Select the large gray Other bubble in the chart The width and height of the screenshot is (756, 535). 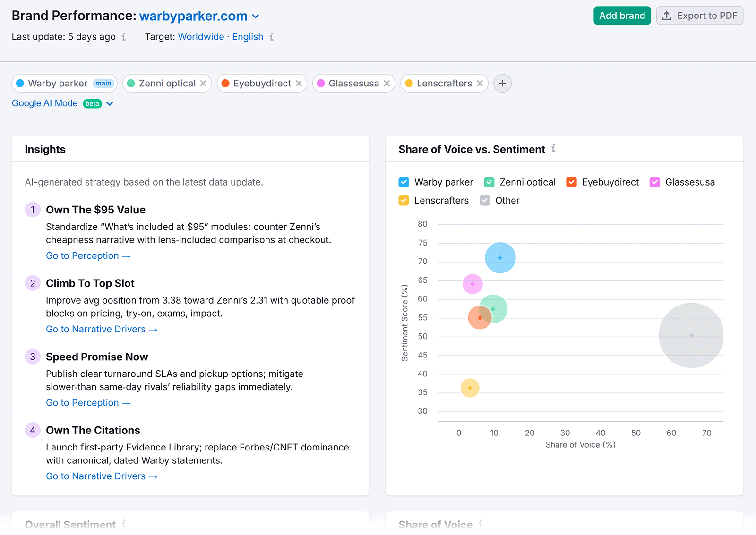(691, 336)
